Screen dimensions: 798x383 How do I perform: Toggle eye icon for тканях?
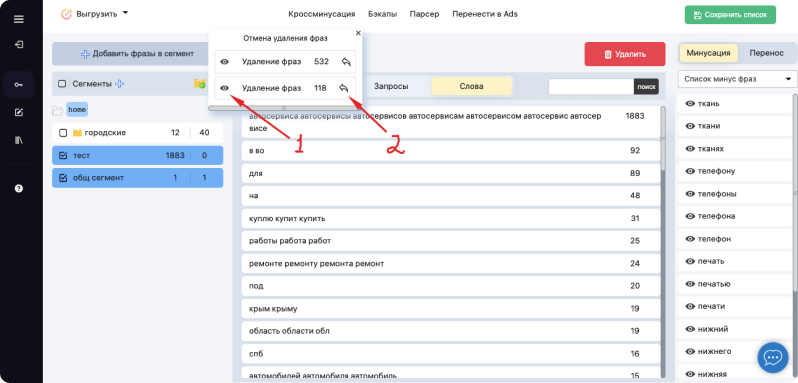(691, 149)
